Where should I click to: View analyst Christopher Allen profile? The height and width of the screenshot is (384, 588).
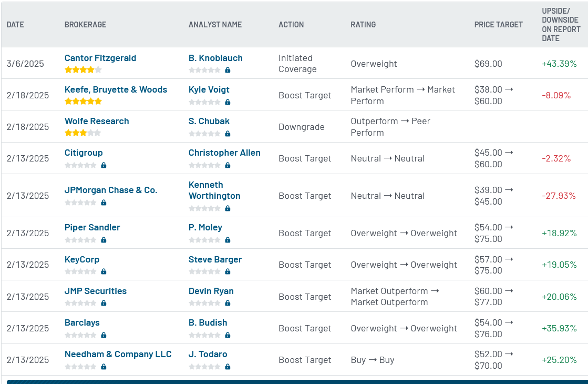coord(224,153)
